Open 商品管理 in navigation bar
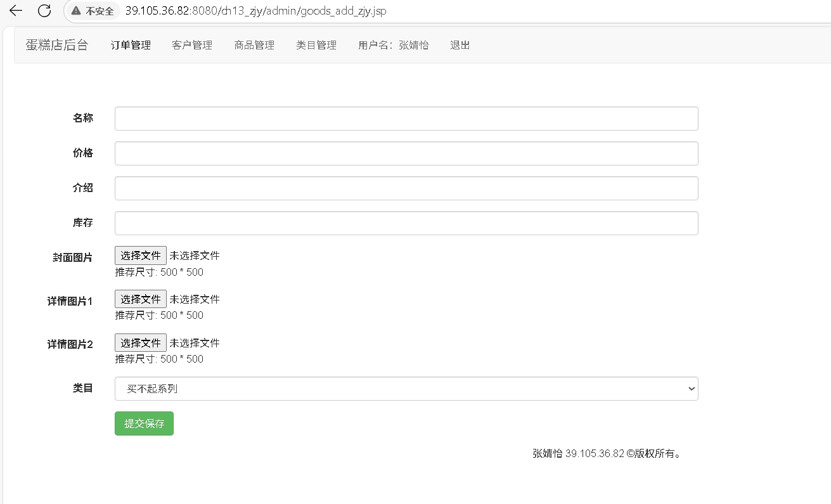 click(x=254, y=45)
